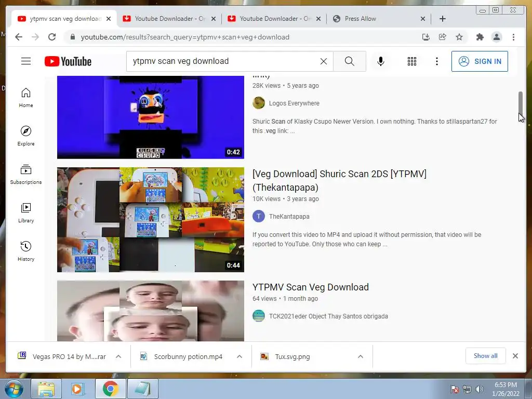Open Explore in the YouTube sidebar
This screenshot has height=399, width=532.
point(26,136)
